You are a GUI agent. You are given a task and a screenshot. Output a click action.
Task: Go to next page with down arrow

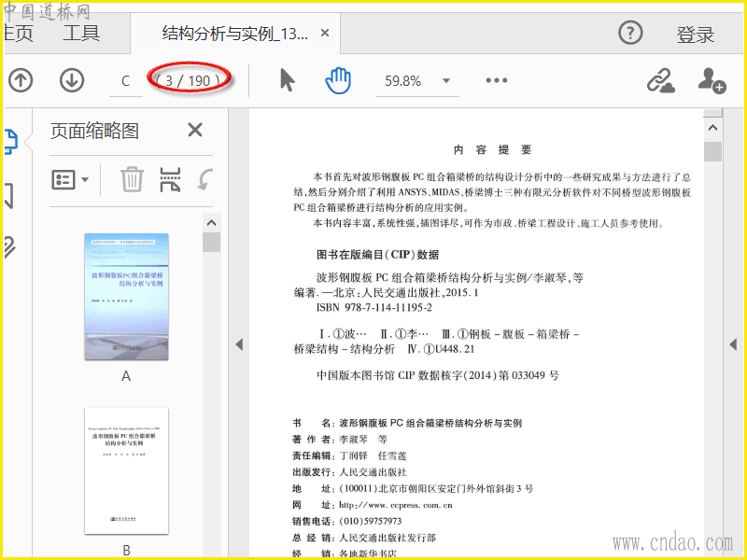coord(72,80)
